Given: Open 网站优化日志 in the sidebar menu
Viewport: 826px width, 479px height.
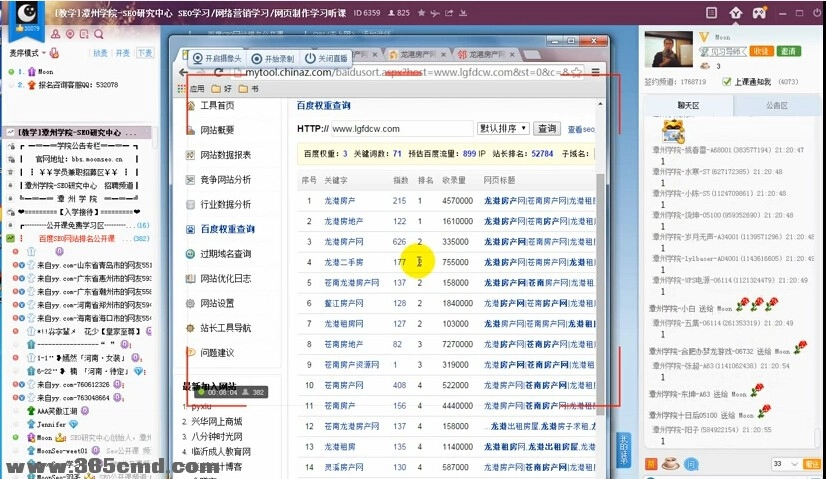Looking at the screenshot, I should (x=225, y=279).
